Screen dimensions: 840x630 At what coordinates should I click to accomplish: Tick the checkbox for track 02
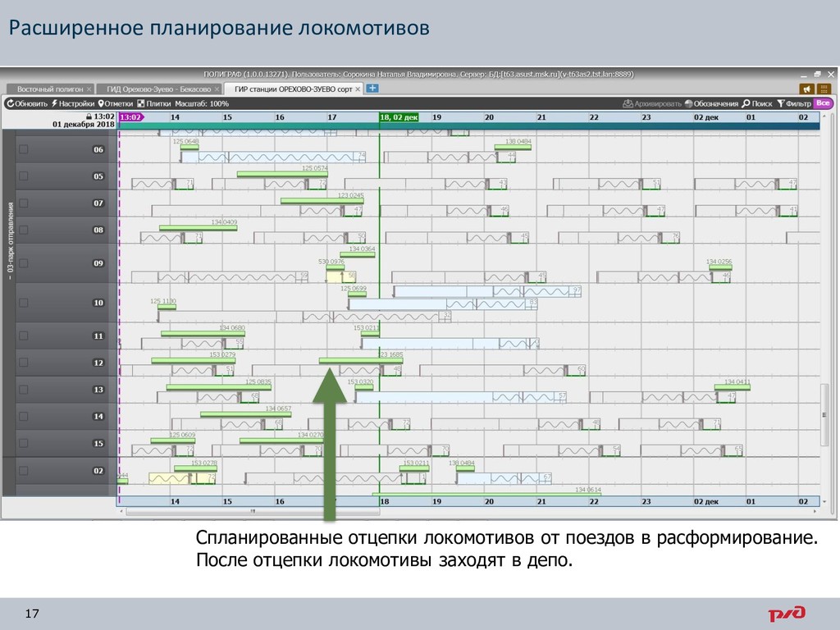pyautogui.click(x=24, y=471)
